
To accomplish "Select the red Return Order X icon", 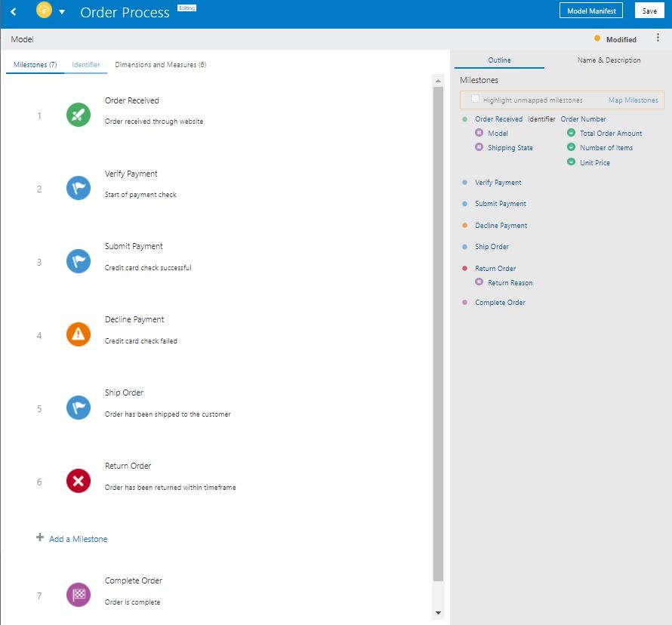I will pos(79,481).
